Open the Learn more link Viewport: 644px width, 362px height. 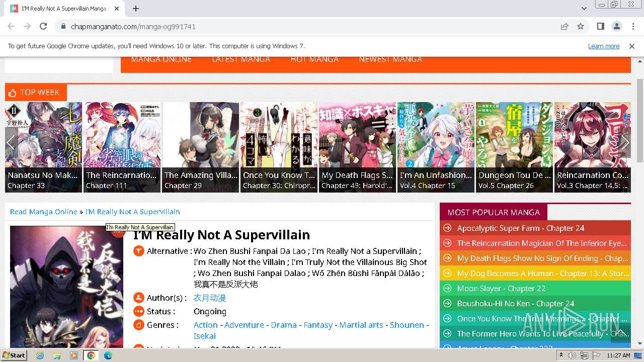point(604,46)
